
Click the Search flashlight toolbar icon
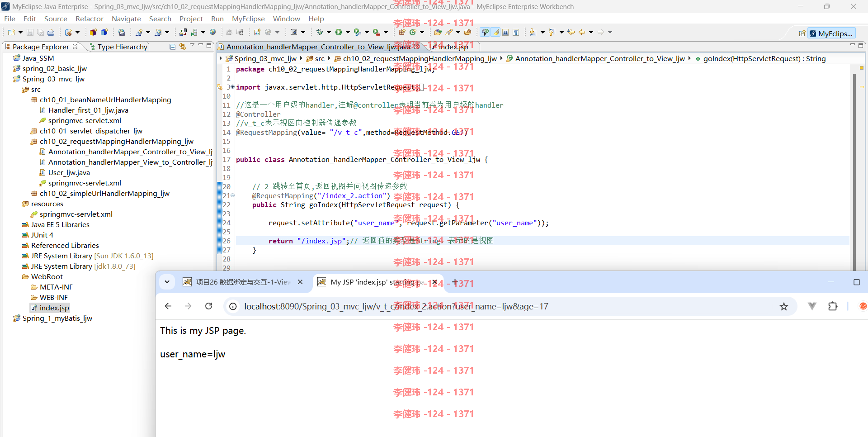tap(449, 32)
